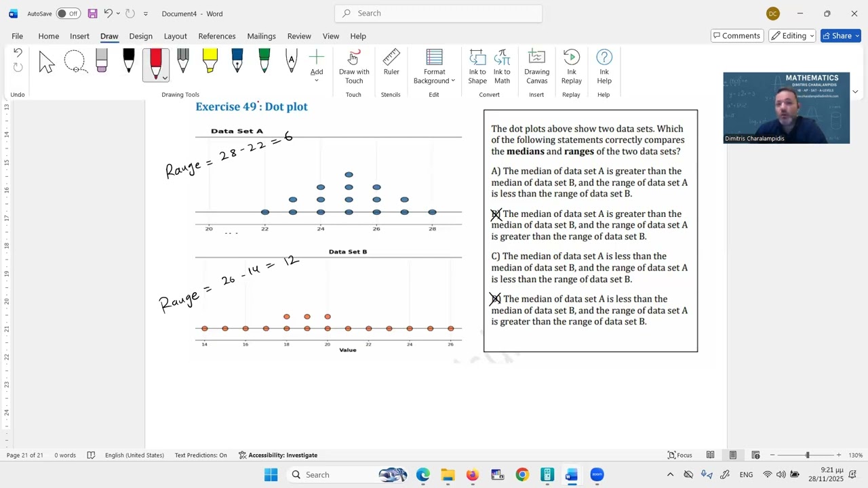Click Ink to Math
The height and width of the screenshot is (488, 868).
(x=502, y=66)
